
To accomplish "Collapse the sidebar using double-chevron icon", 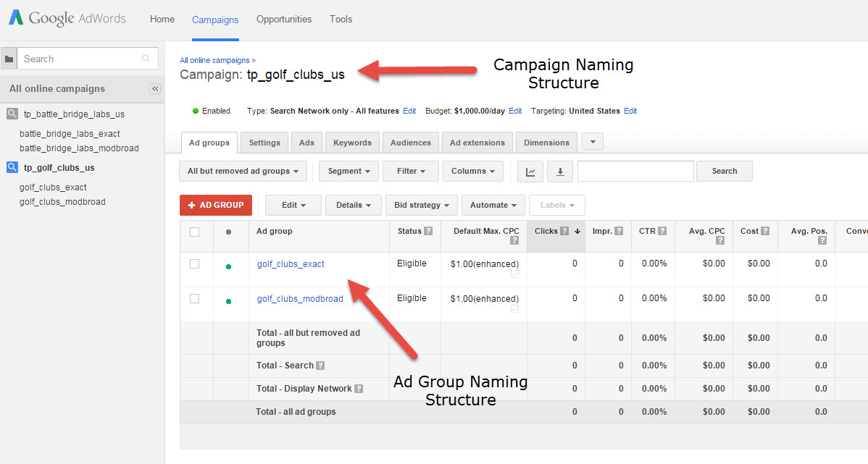I will (154, 88).
